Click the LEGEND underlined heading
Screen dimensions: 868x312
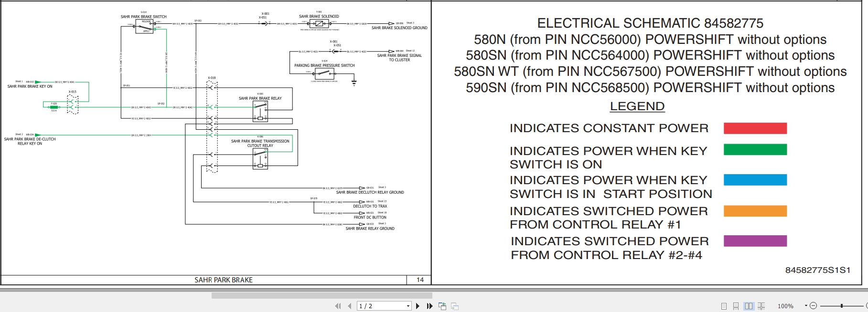click(x=637, y=106)
